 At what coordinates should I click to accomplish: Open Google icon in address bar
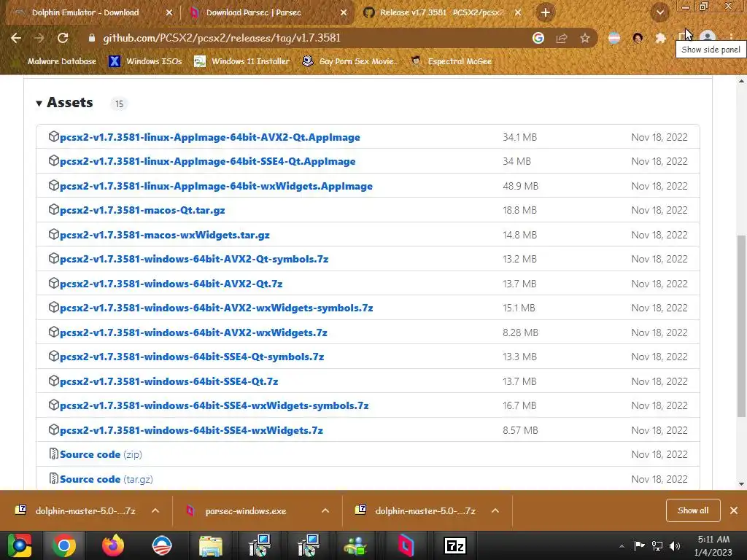tap(538, 38)
